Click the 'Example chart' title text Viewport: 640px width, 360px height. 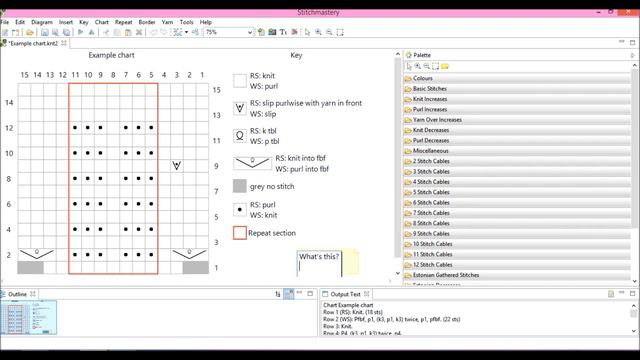point(111,55)
